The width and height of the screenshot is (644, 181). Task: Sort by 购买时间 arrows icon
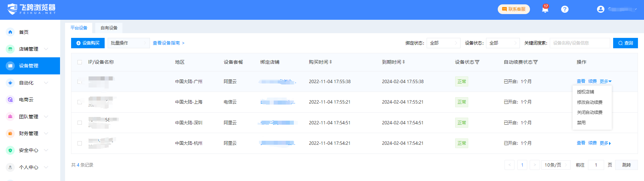tap(331, 62)
